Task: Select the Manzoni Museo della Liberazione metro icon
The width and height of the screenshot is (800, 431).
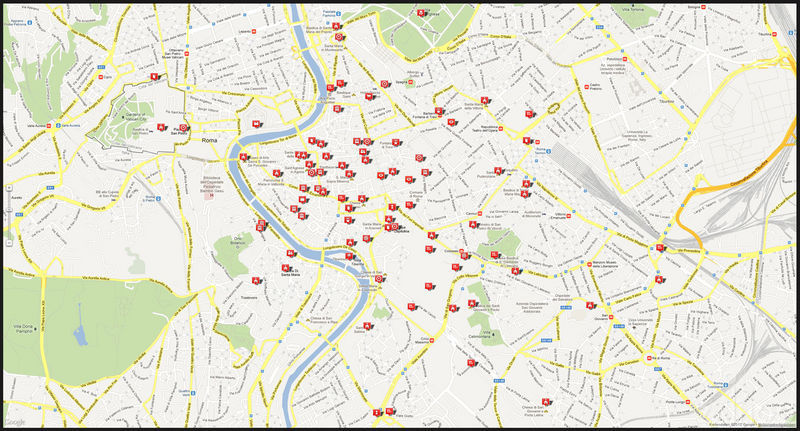Action: [588, 264]
